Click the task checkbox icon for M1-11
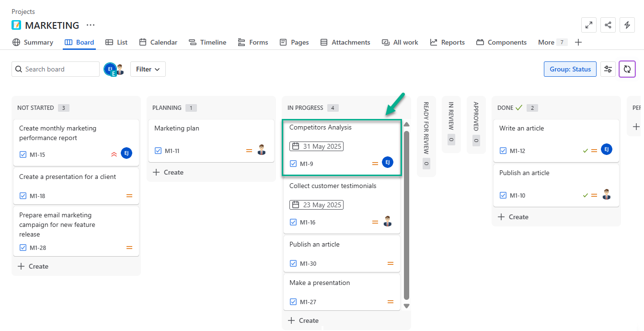This screenshot has width=644, height=331. (x=159, y=151)
